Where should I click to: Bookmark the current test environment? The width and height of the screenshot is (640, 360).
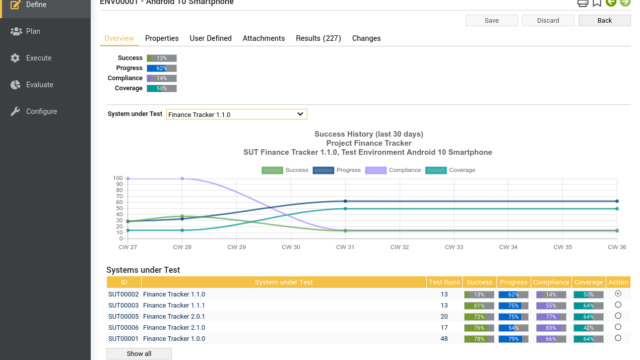pyautogui.click(x=597, y=3)
